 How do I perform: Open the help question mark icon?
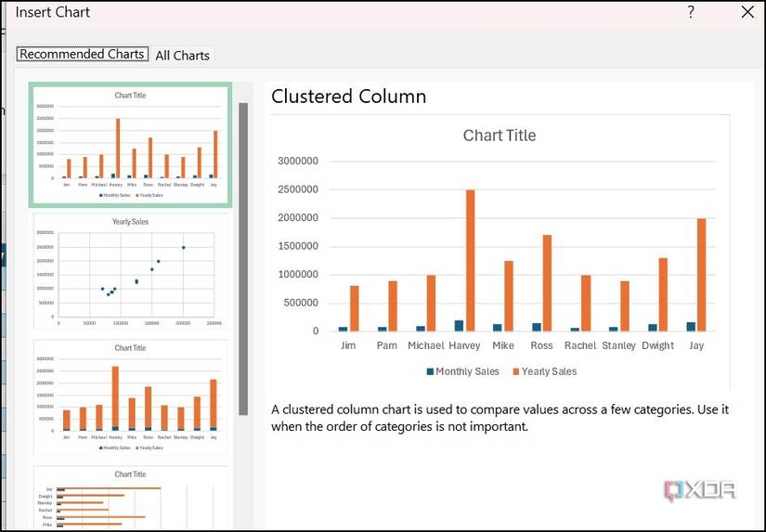coord(691,12)
